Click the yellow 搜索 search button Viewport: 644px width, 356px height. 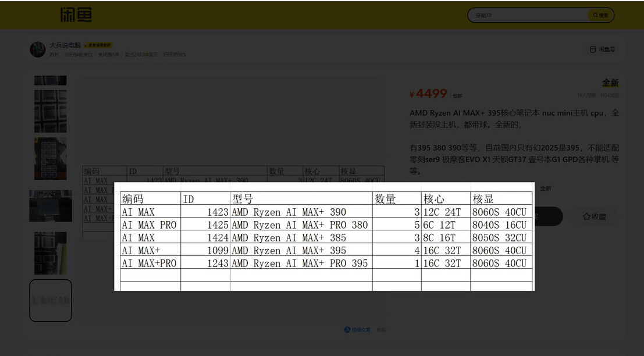tap(600, 15)
